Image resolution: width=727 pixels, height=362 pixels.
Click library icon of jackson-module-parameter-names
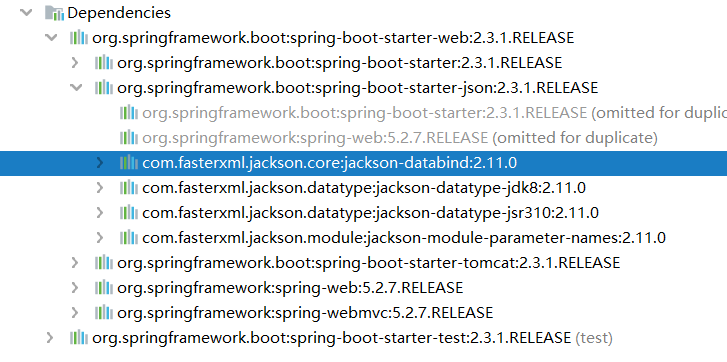coord(129,238)
